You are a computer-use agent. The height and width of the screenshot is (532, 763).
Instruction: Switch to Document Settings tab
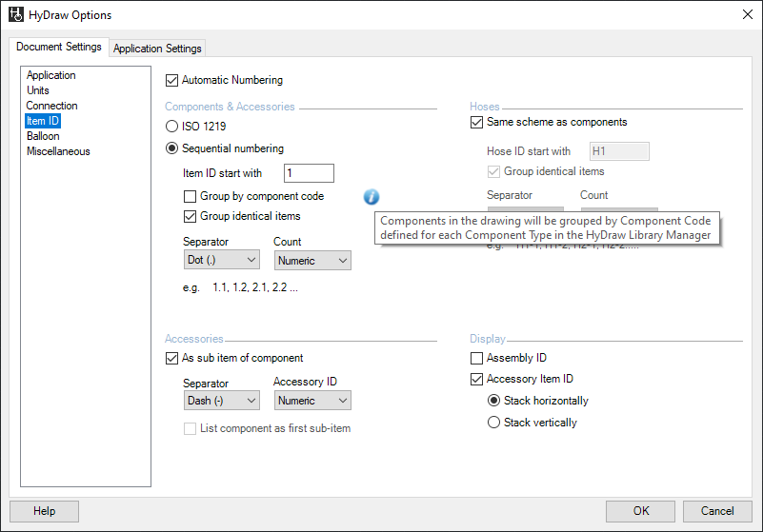pos(59,47)
